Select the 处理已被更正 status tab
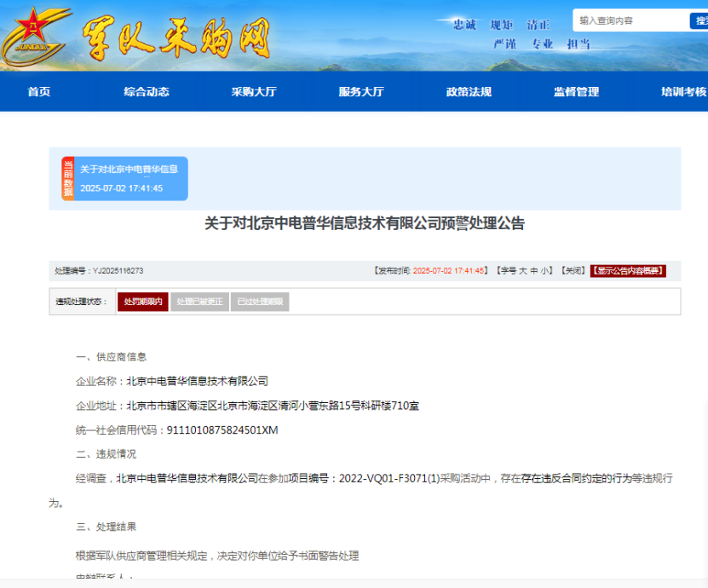Viewport: 708px width, 588px height. [199, 302]
